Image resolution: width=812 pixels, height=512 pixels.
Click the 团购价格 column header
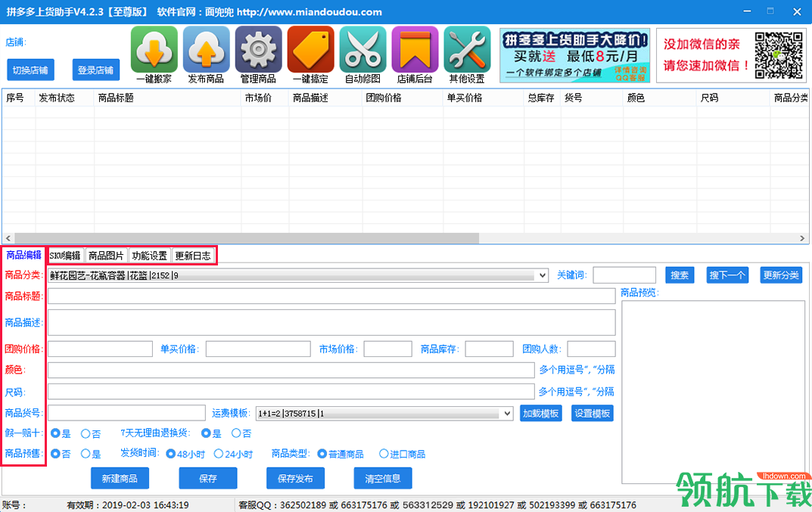403,98
